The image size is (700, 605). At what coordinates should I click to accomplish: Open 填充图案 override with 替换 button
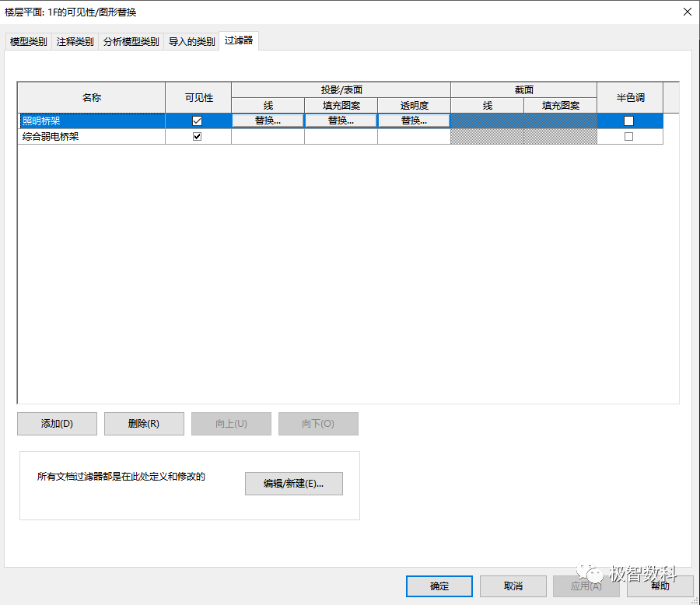340,121
